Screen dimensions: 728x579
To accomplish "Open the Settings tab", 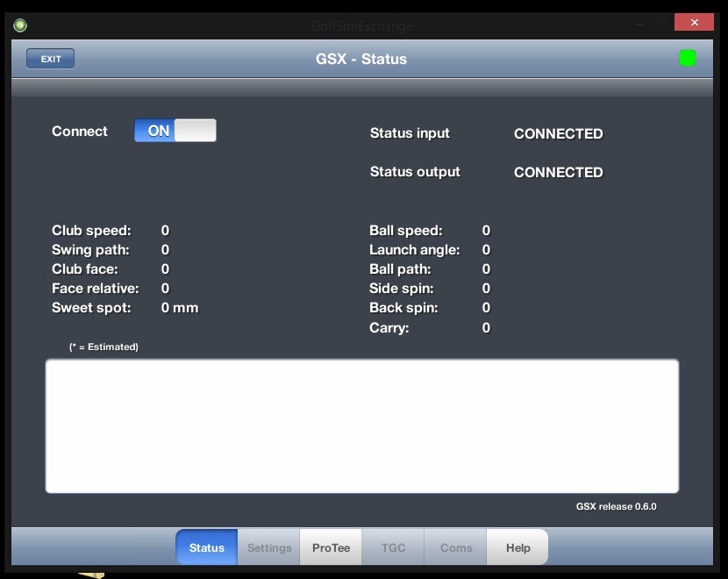I will (269, 547).
